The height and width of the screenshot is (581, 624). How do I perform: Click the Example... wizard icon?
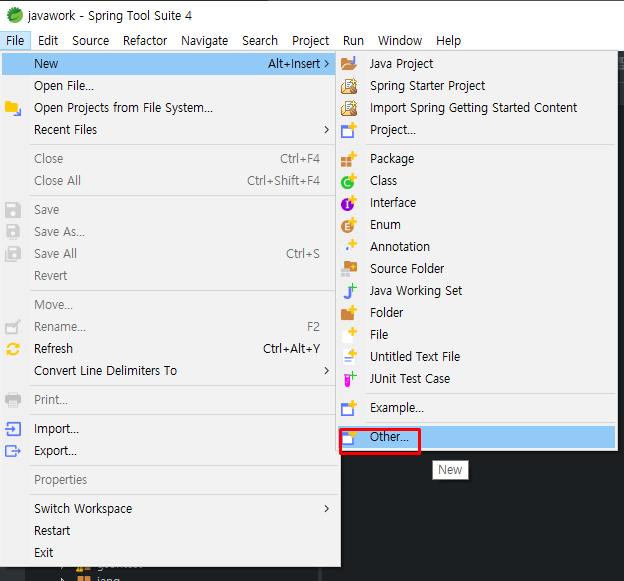coord(349,408)
